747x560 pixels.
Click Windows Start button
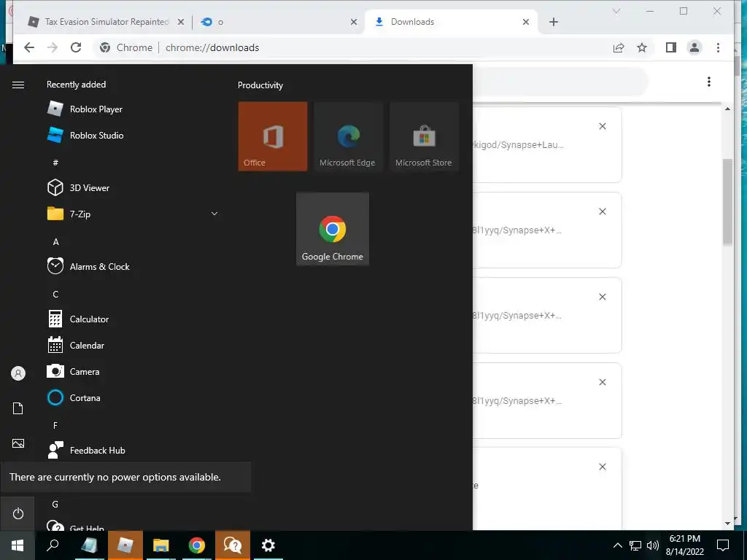pos(18,545)
